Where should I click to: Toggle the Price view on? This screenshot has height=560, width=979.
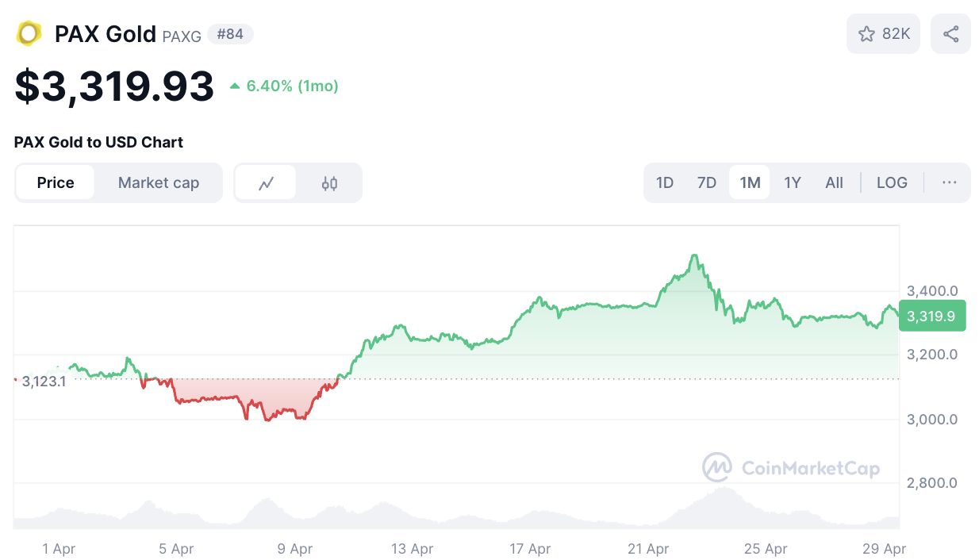(x=55, y=182)
